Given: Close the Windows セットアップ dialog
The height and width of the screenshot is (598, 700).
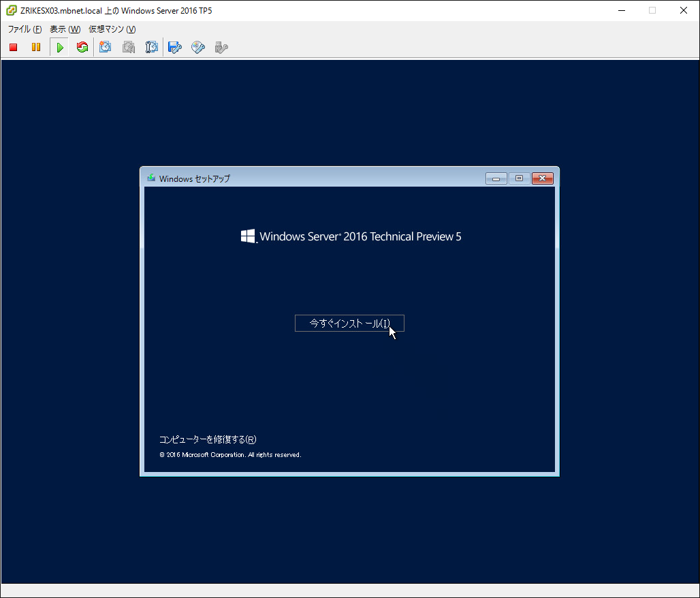Looking at the screenshot, I should 542,178.
